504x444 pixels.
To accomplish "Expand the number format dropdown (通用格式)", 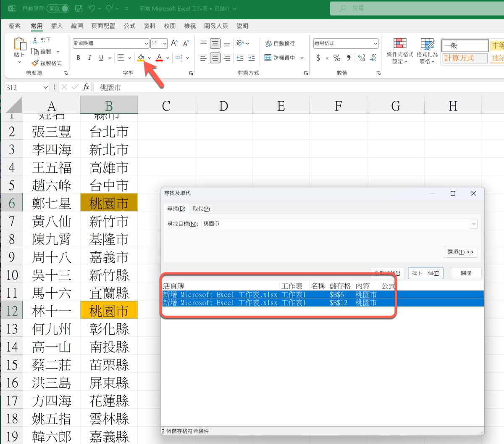I will (x=375, y=43).
